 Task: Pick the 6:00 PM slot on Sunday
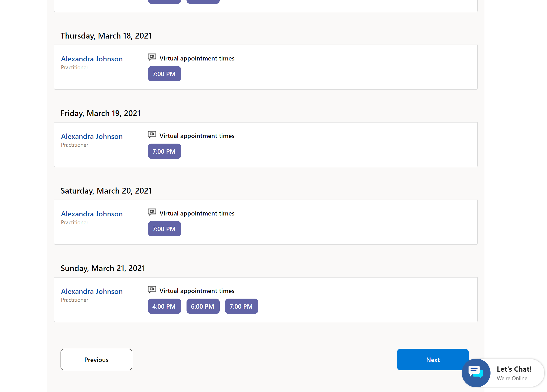(x=203, y=306)
